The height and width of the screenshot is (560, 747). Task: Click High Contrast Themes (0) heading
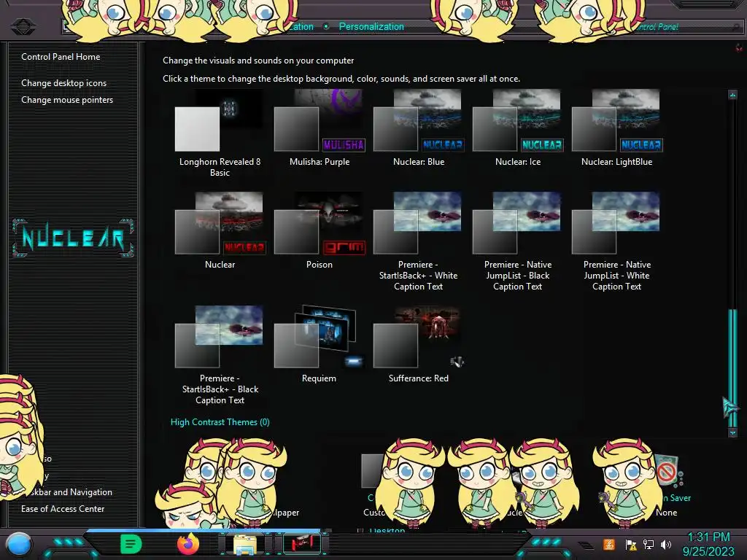tap(220, 422)
